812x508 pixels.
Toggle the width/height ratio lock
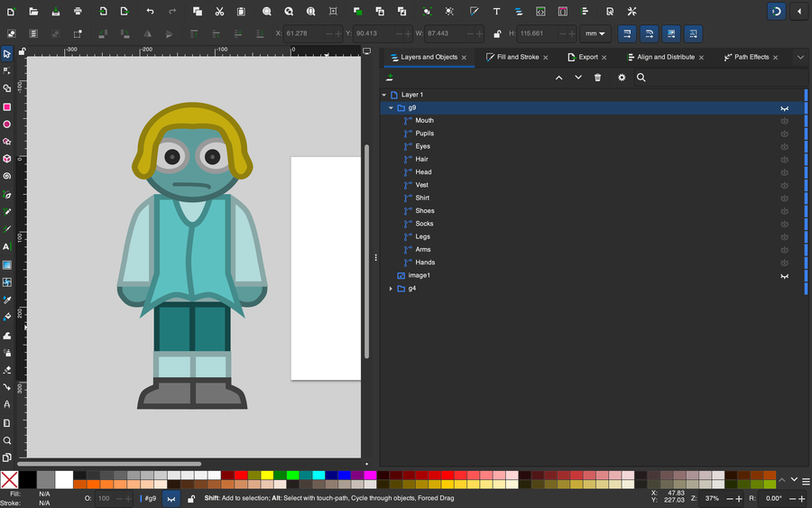(497, 33)
